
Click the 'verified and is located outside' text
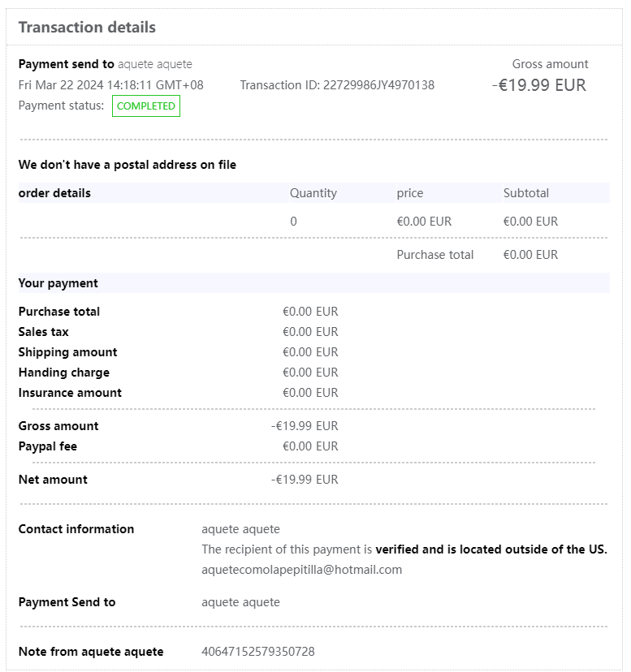[491, 549]
